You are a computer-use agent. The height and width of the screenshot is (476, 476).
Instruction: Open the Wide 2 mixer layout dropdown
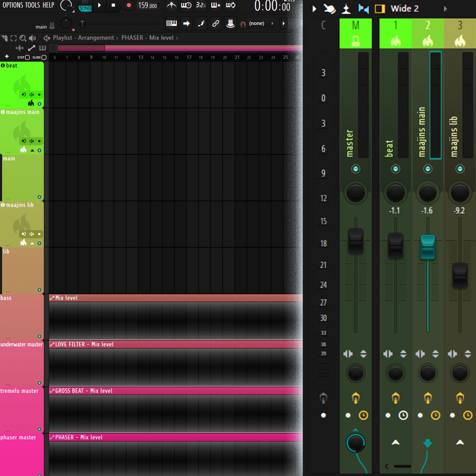pos(418,9)
